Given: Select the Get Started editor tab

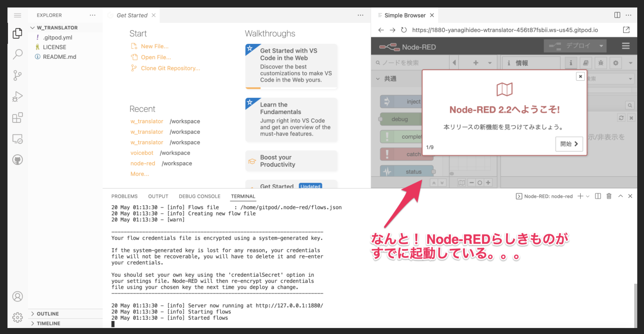Looking at the screenshot, I should 132,15.
